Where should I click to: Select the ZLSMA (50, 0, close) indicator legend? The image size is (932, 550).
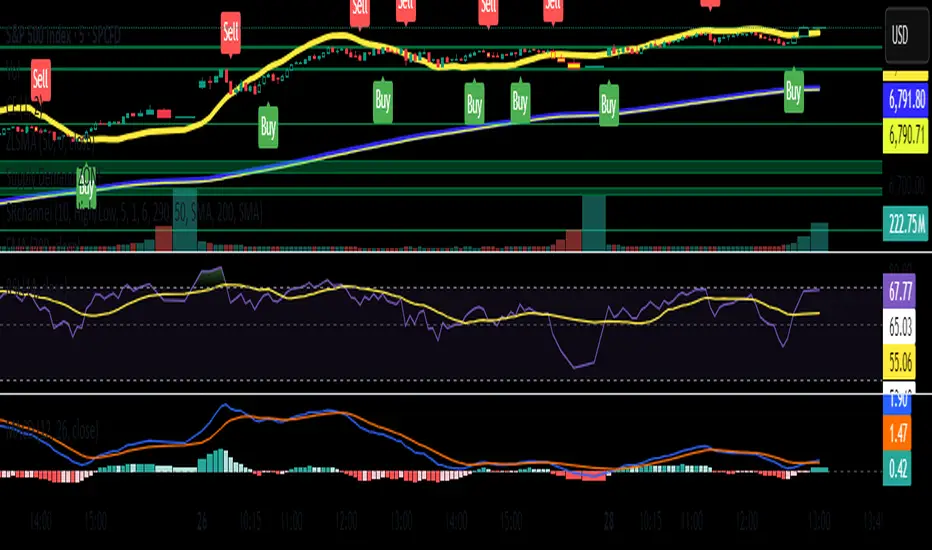(50, 143)
